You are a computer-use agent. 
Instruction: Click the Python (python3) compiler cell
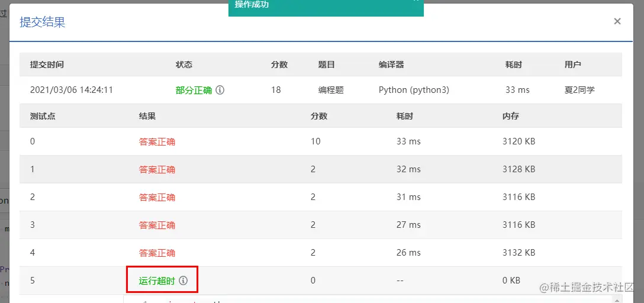pyautogui.click(x=414, y=90)
